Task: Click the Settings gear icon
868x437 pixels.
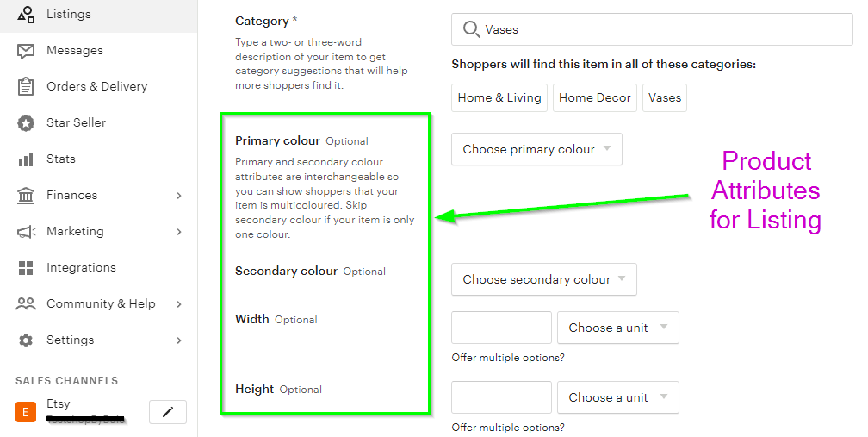Action: (x=26, y=340)
